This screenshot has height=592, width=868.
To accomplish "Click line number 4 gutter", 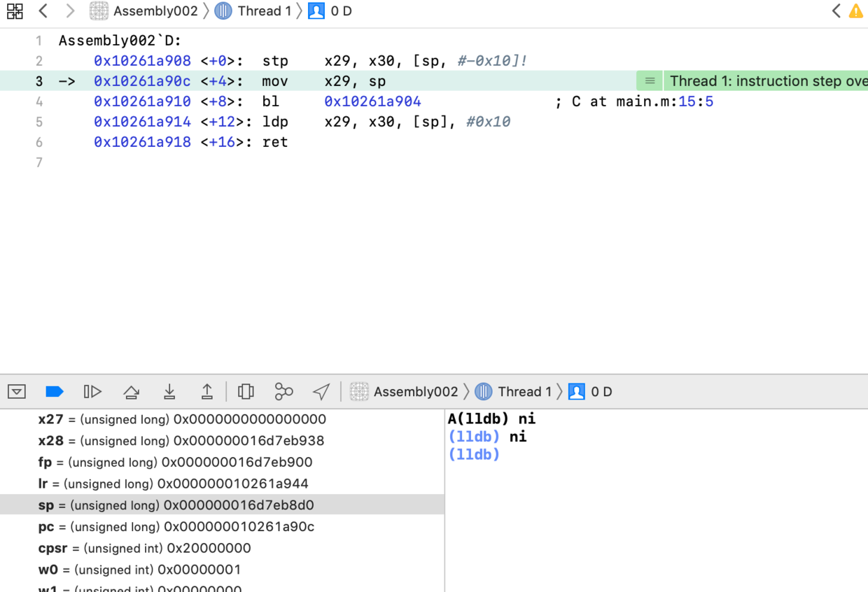I will click(39, 101).
